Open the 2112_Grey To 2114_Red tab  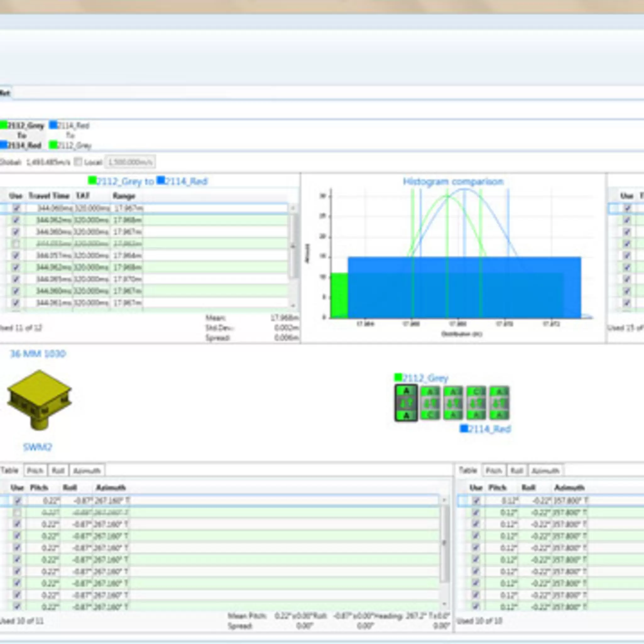click(23, 135)
